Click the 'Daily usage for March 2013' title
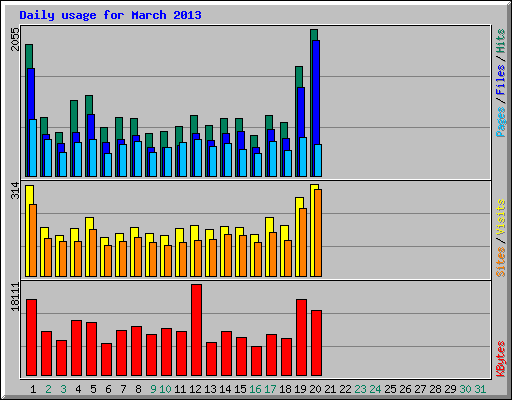 (x=110, y=15)
